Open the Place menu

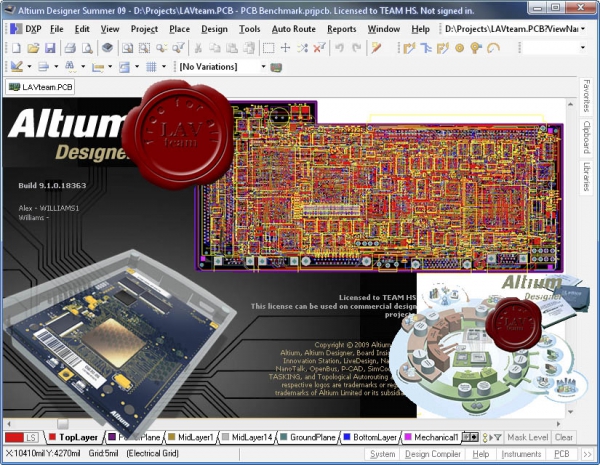(x=179, y=29)
